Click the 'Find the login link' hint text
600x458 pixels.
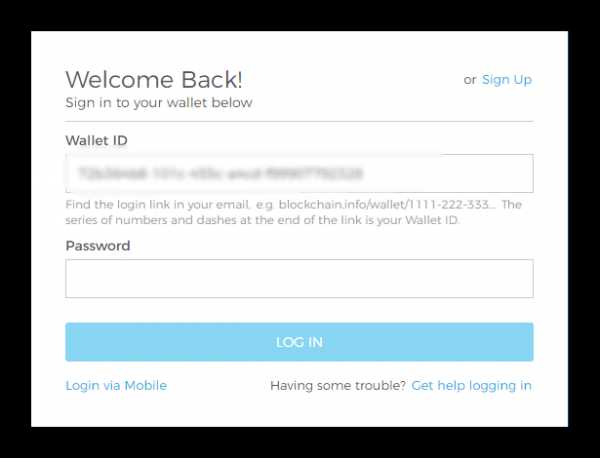(157, 204)
